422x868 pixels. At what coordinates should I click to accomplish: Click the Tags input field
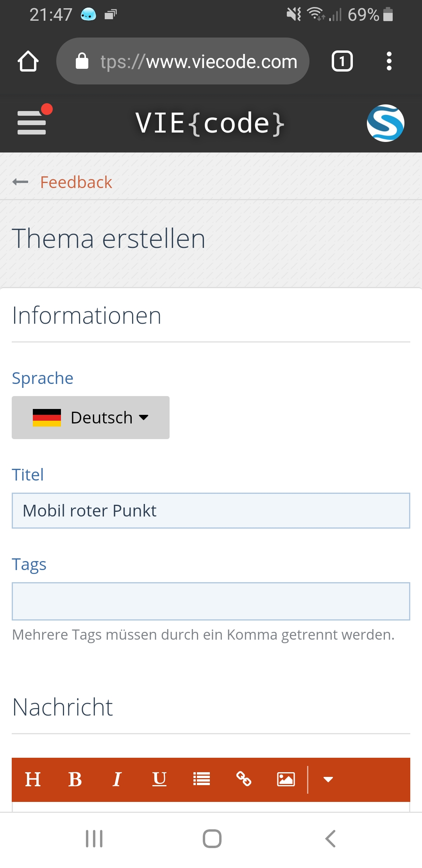click(211, 601)
